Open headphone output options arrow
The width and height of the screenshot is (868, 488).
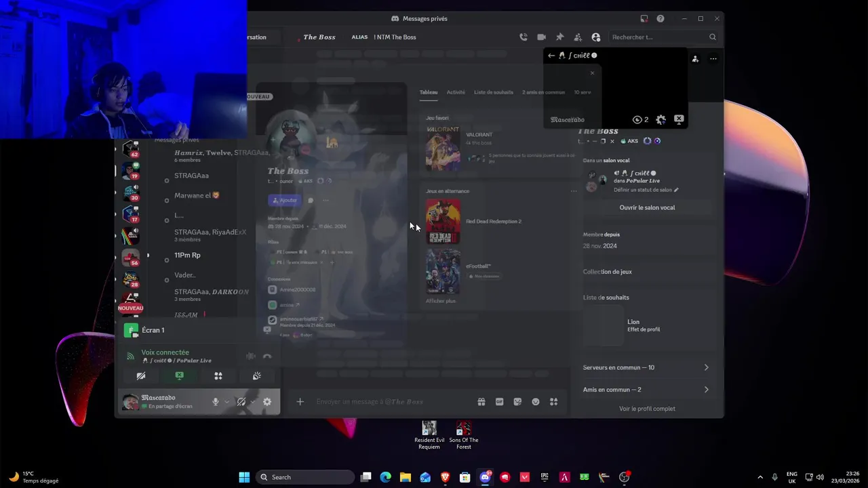click(x=252, y=402)
